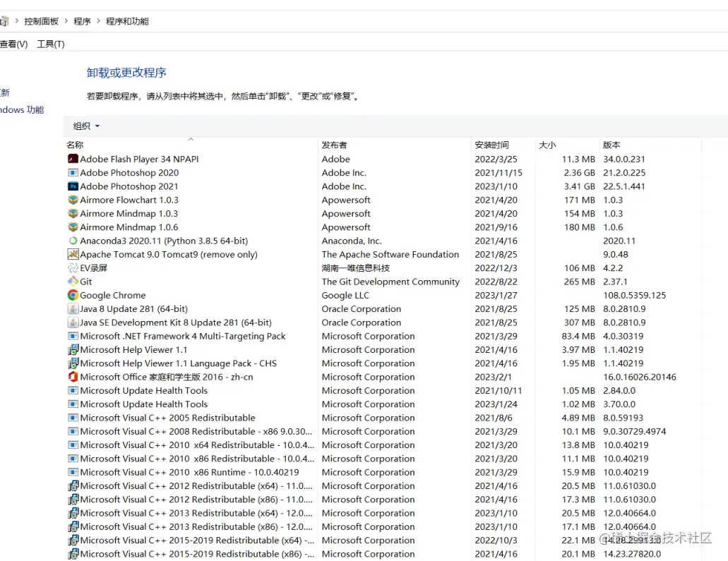Click publisher Google LLC
The image size is (728, 561).
345,295
